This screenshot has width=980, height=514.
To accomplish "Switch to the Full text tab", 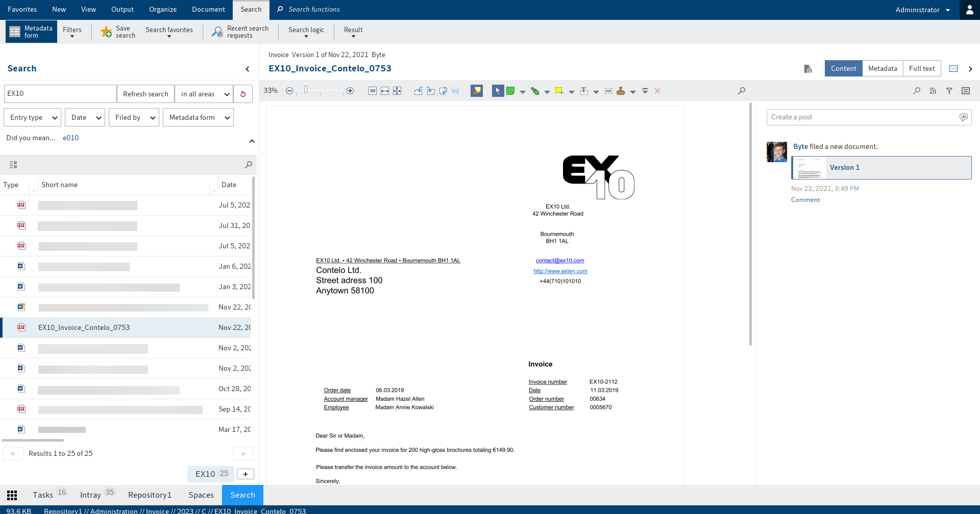I will point(922,68).
